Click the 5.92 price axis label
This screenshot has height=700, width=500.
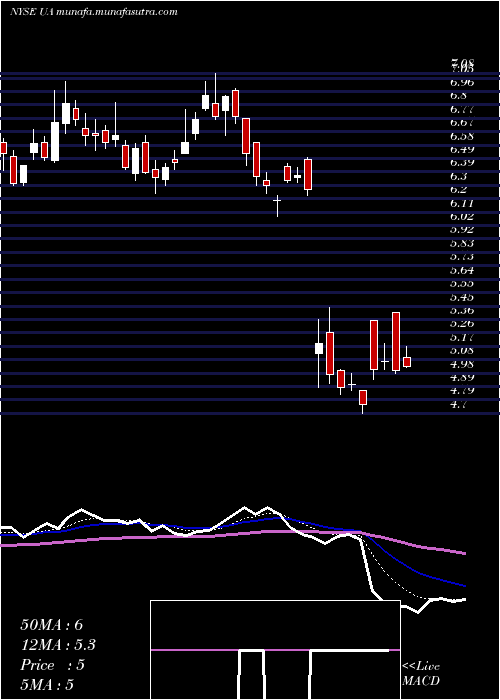click(x=462, y=229)
